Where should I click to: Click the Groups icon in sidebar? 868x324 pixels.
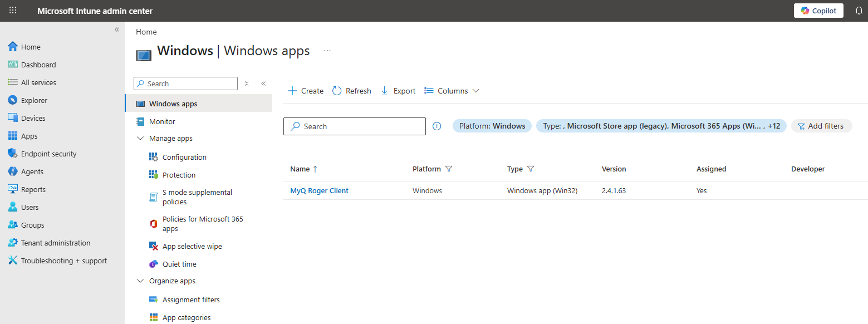pos(12,225)
